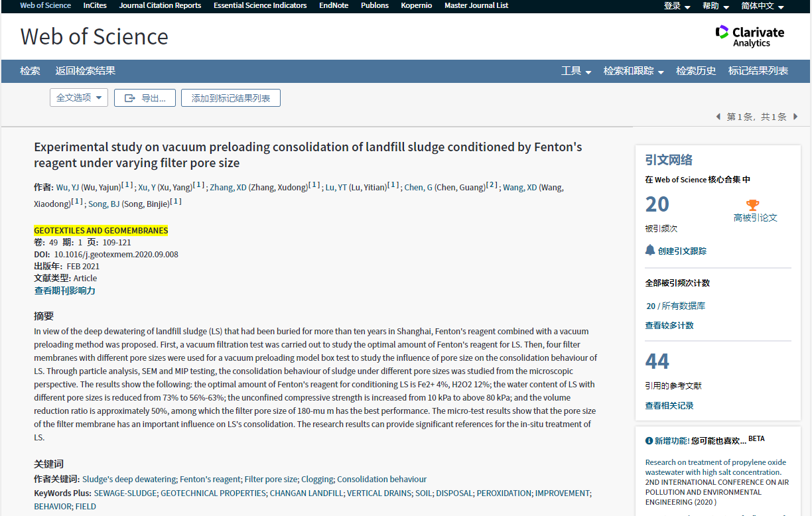Click 添加到标记结果列表 button

[x=231, y=98]
